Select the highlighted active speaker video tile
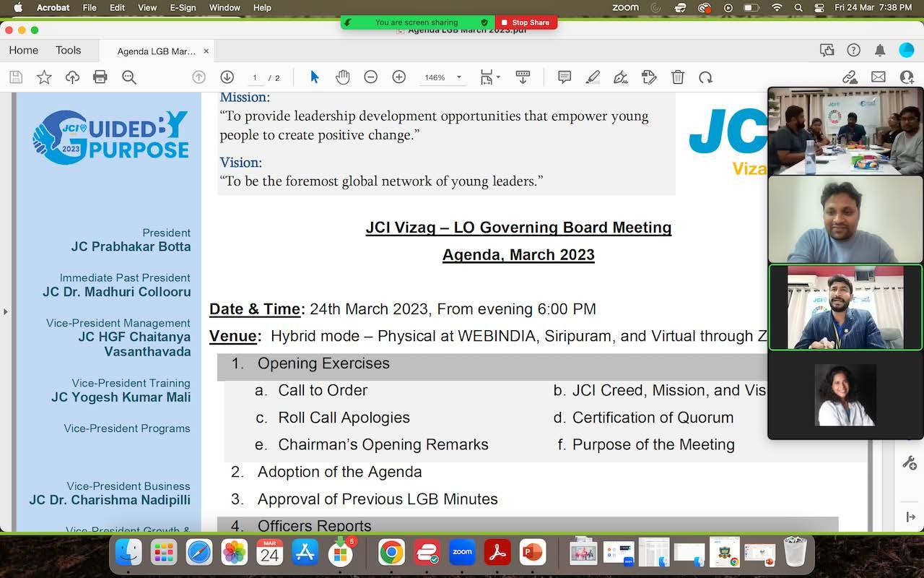924x578 pixels. click(845, 308)
